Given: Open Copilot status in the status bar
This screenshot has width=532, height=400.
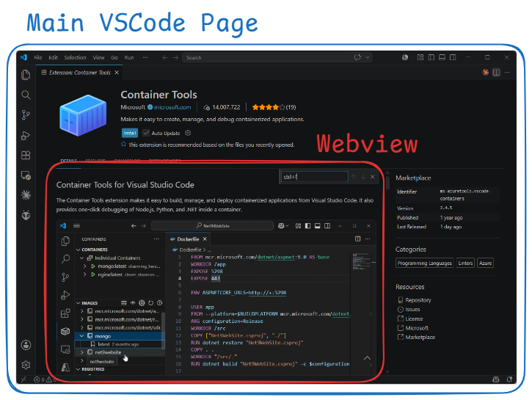Looking at the screenshot, I should tap(496, 379).
